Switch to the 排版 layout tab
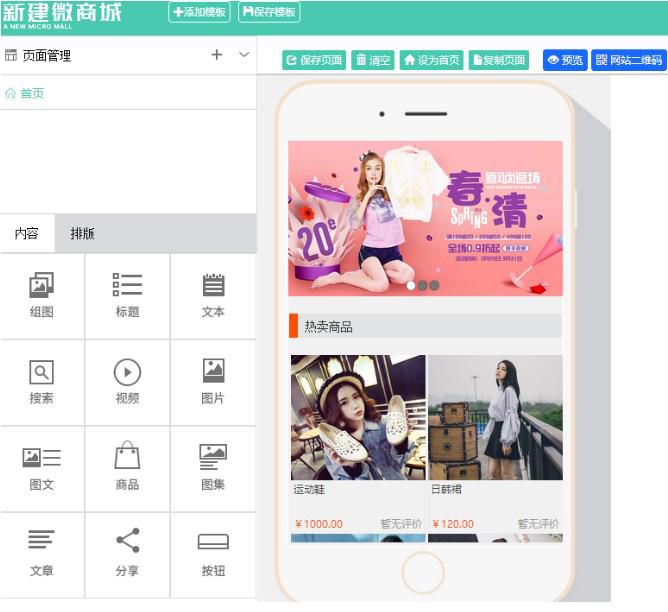Screen dimensions: 668x612 coord(82,233)
